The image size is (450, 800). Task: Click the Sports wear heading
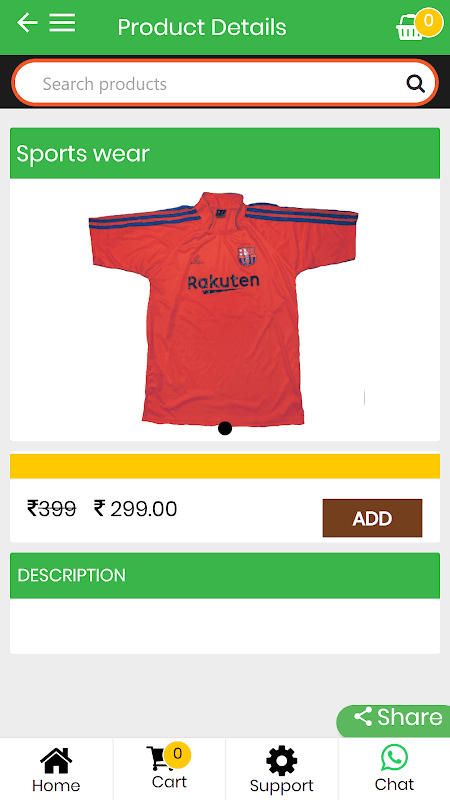[83, 154]
